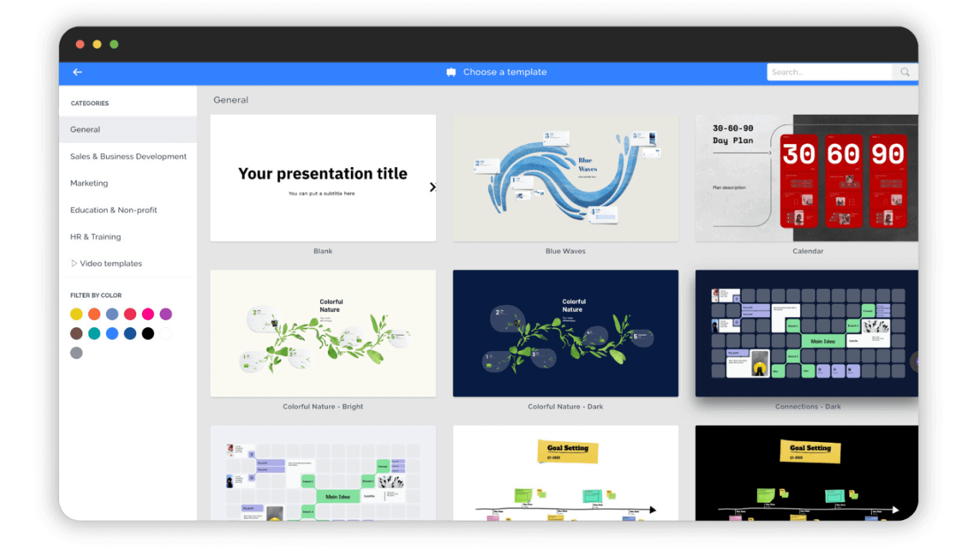The height and width of the screenshot is (551, 980).
Task: Filter templates by the yellow color swatch
Action: 76,314
